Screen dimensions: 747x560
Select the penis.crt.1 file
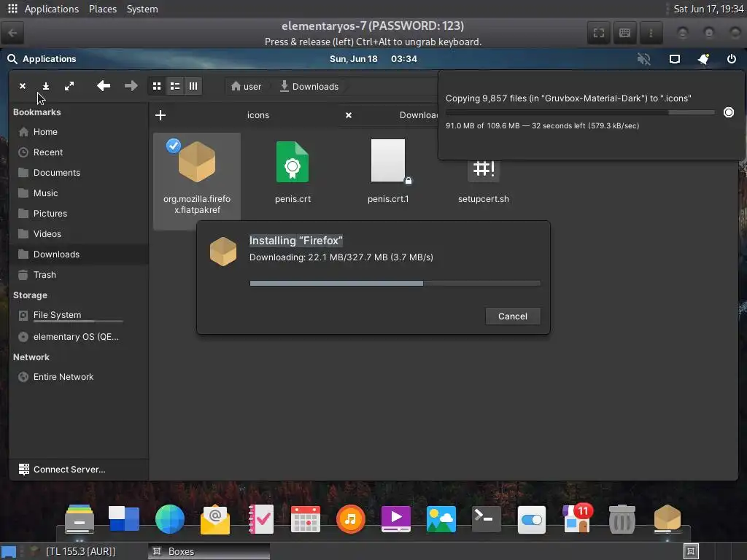(388, 172)
